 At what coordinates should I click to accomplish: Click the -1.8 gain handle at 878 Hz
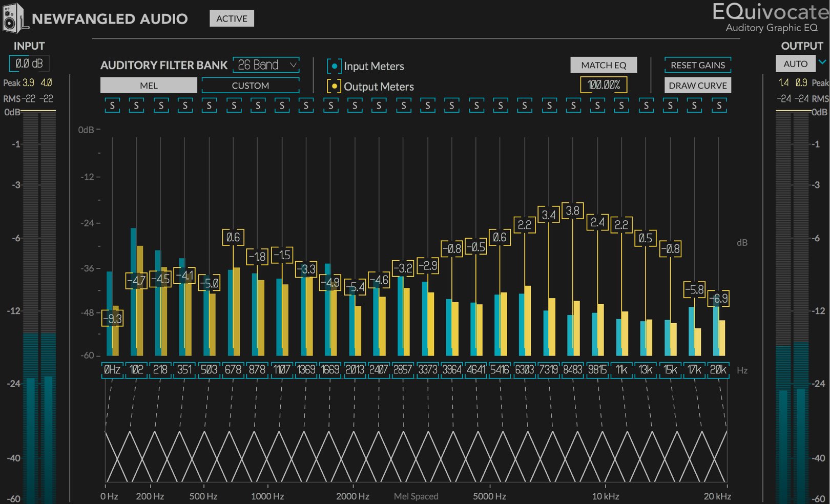(257, 256)
